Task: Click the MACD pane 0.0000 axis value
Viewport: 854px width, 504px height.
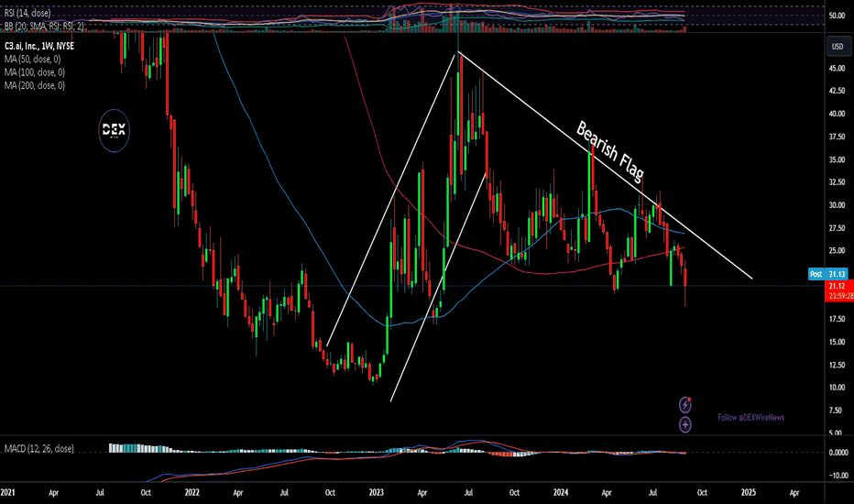Action: tap(838, 453)
